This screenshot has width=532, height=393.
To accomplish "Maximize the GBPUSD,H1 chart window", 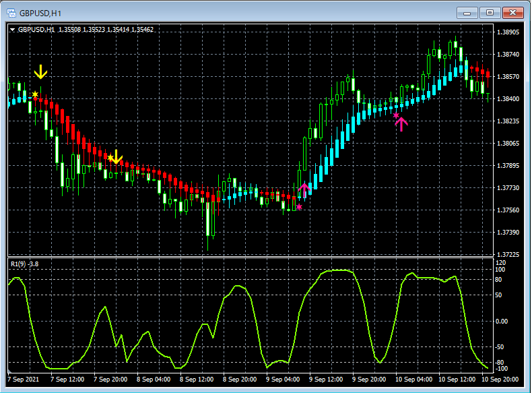I will (x=490, y=13).
